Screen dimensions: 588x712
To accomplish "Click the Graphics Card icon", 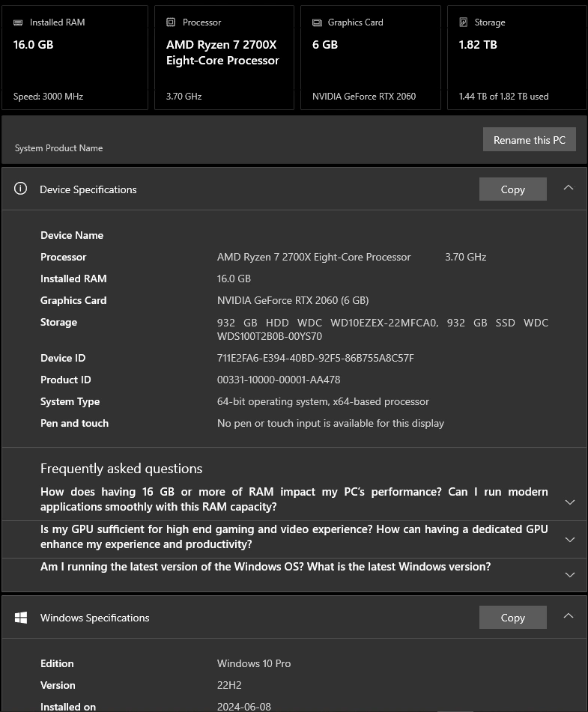I will [x=317, y=22].
